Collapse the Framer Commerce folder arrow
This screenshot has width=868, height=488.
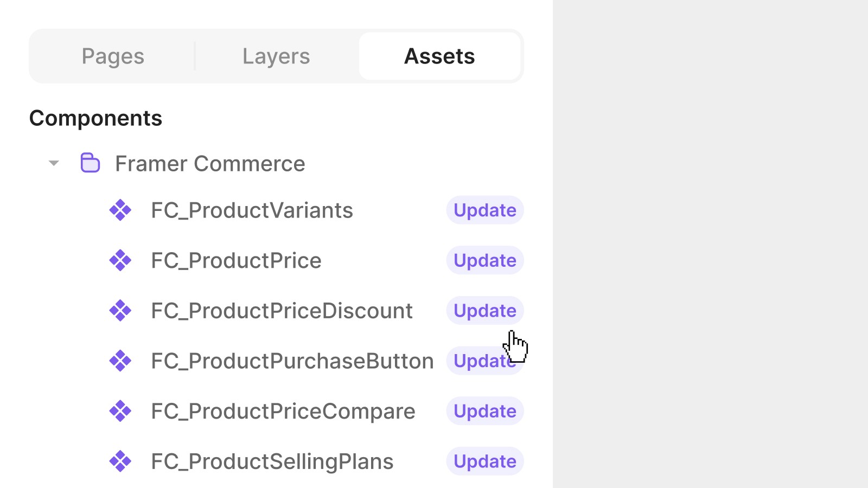point(54,163)
